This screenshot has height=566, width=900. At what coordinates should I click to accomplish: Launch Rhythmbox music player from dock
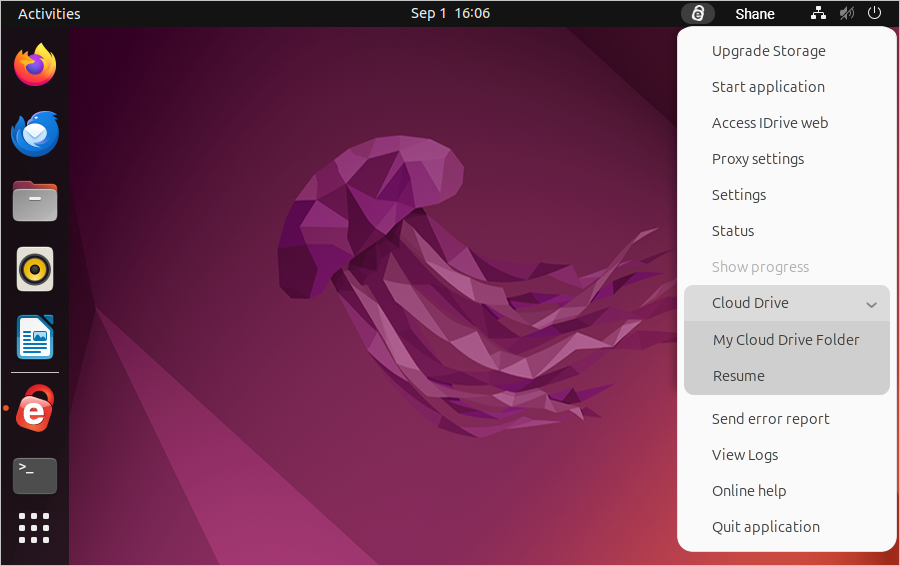35,269
